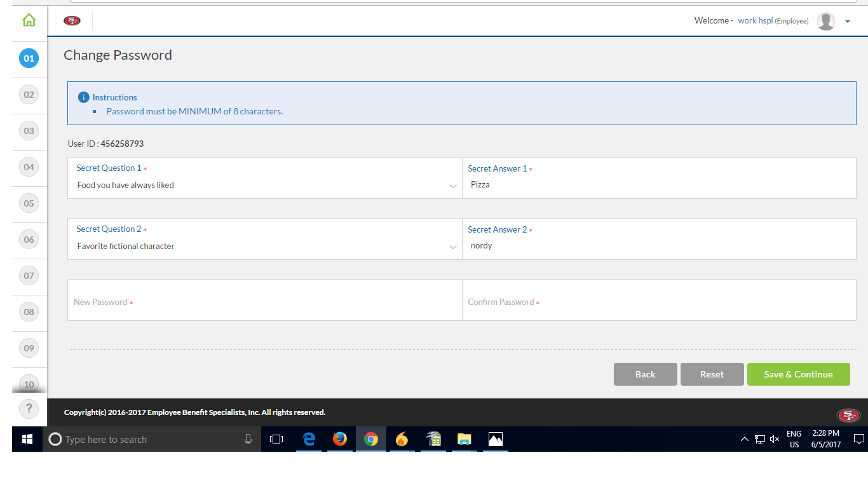Viewport: 868px width, 488px height.
Task: Open the Action Center notification icon
Action: [859, 439]
